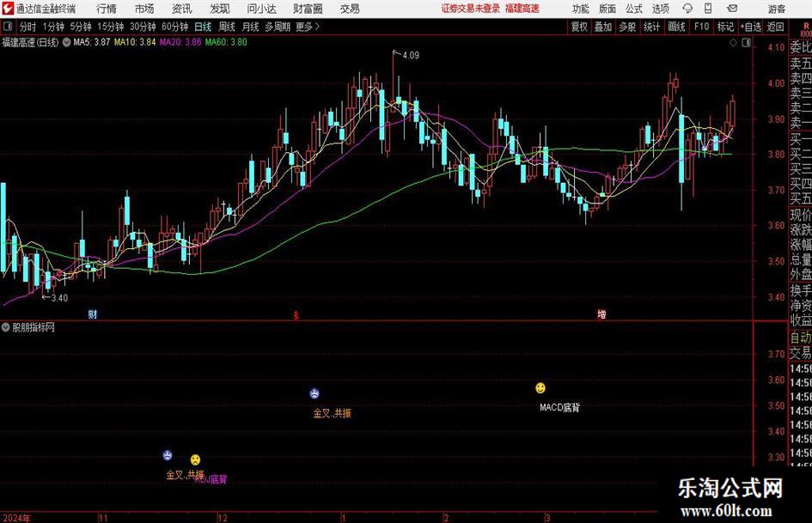Click the 叠加 overlay toolbar button
Screen dimensions: 812x523
tap(603, 27)
